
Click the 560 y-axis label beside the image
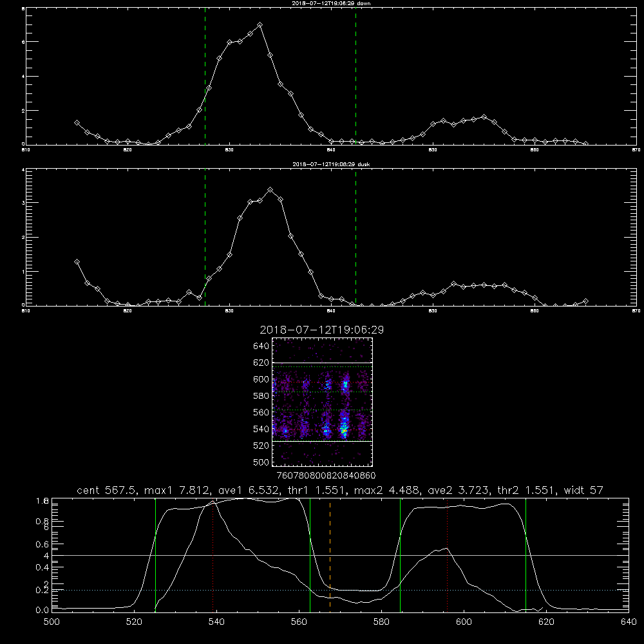click(x=261, y=412)
